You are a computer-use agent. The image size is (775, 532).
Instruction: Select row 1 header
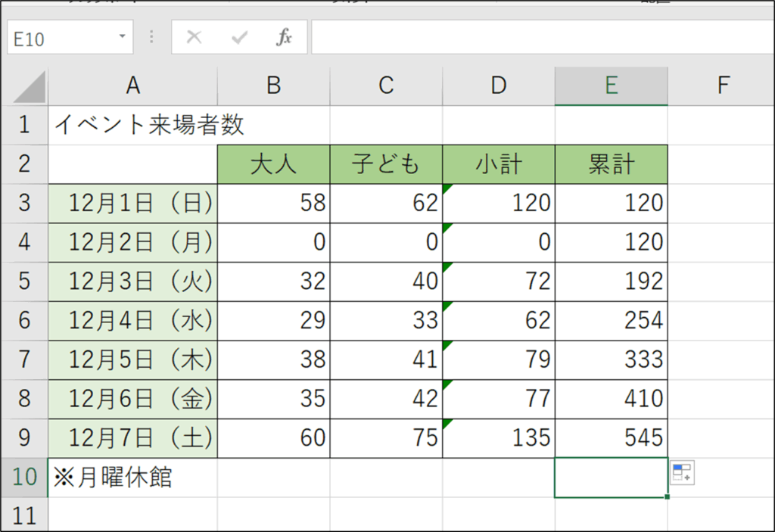(x=24, y=125)
